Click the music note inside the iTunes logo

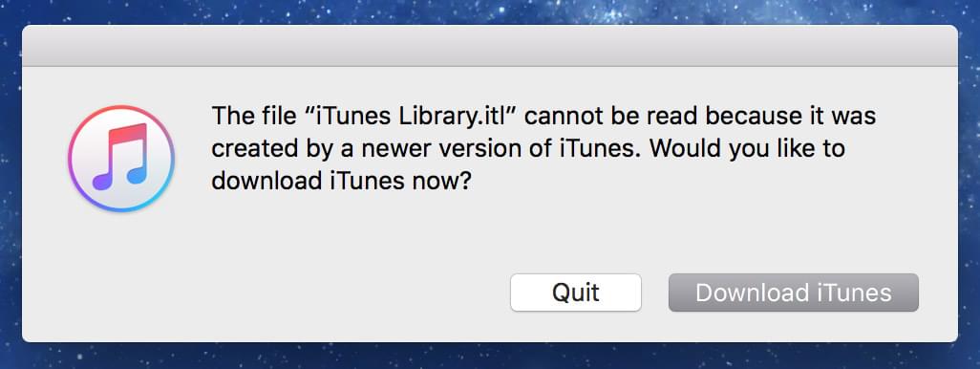click(x=120, y=157)
